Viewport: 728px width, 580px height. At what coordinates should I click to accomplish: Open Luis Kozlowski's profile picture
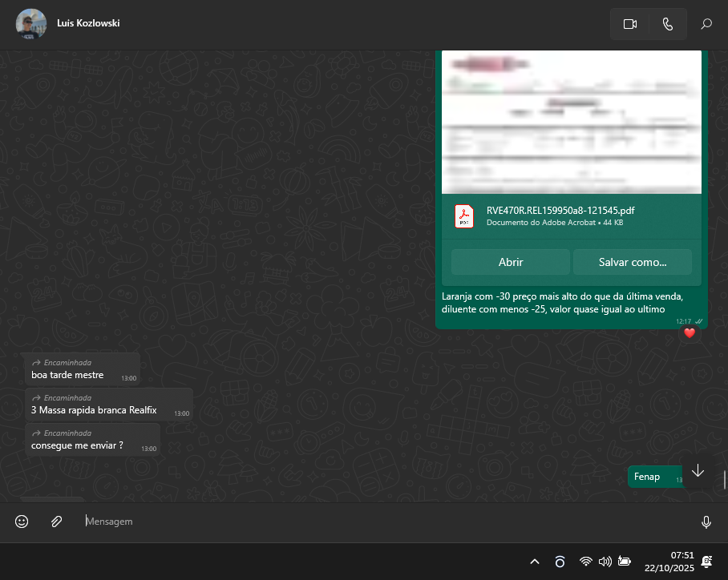pos(30,24)
